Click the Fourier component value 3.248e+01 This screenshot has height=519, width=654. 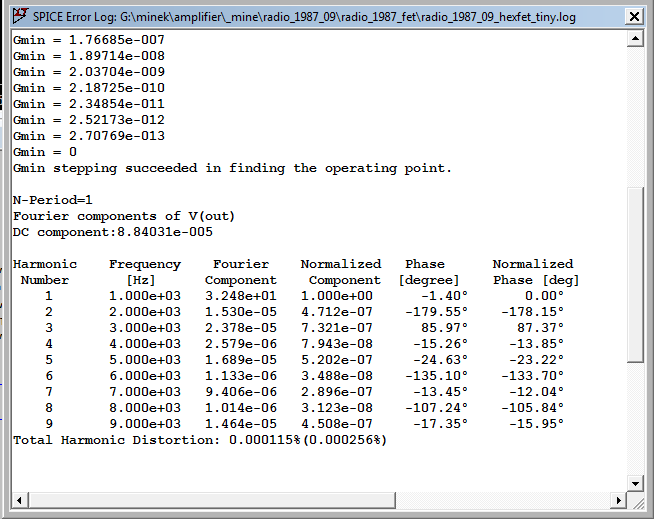coord(241,296)
